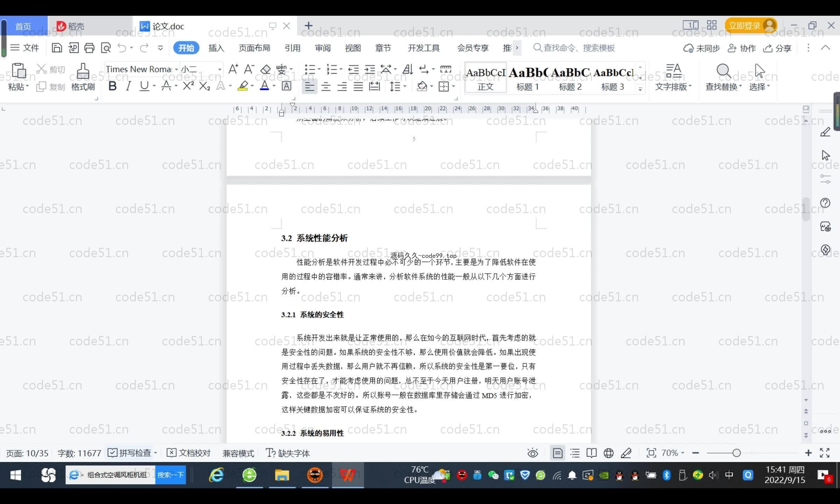The width and height of the screenshot is (840, 504).
Task: Toggle right paragraph alignment
Action: pyautogui.click(x=342, y=86)
